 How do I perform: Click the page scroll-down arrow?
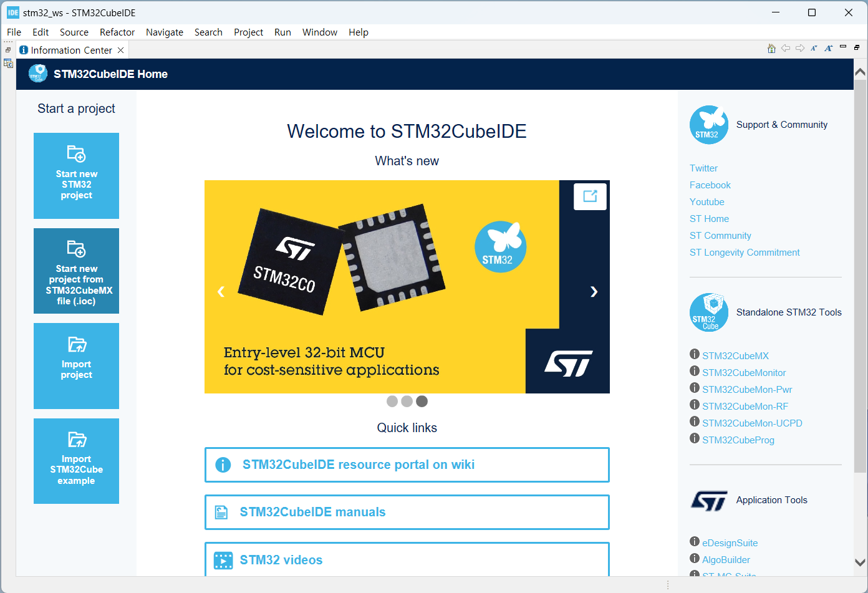860,562
